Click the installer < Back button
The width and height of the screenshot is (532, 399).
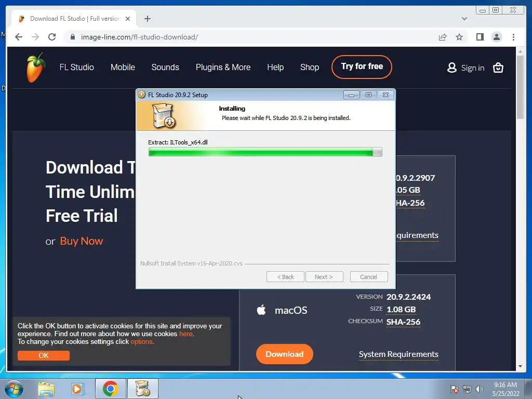coord(285,277)
